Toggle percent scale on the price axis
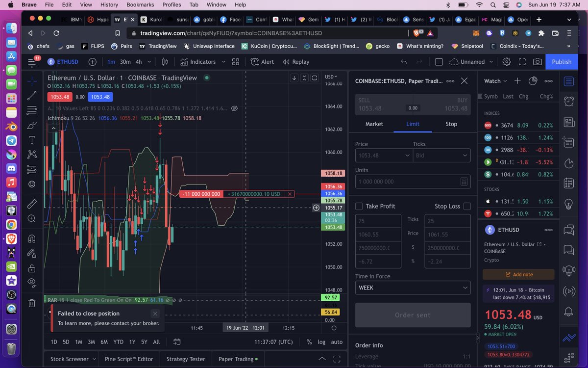 309,342
